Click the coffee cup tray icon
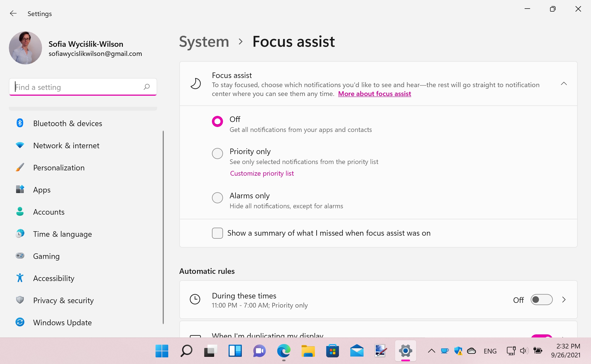 [445, 351]
